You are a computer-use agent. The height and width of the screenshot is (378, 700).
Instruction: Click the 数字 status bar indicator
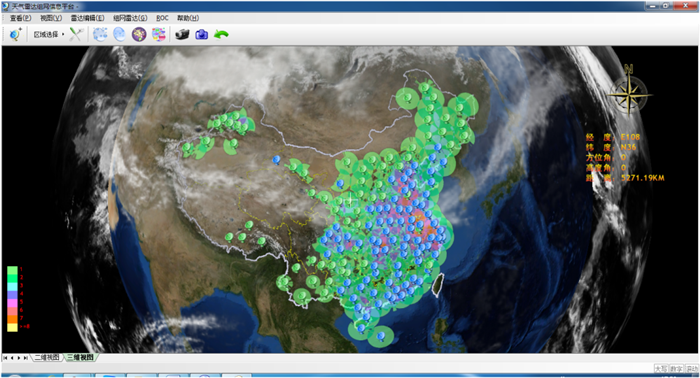click(x=676, y=369)
